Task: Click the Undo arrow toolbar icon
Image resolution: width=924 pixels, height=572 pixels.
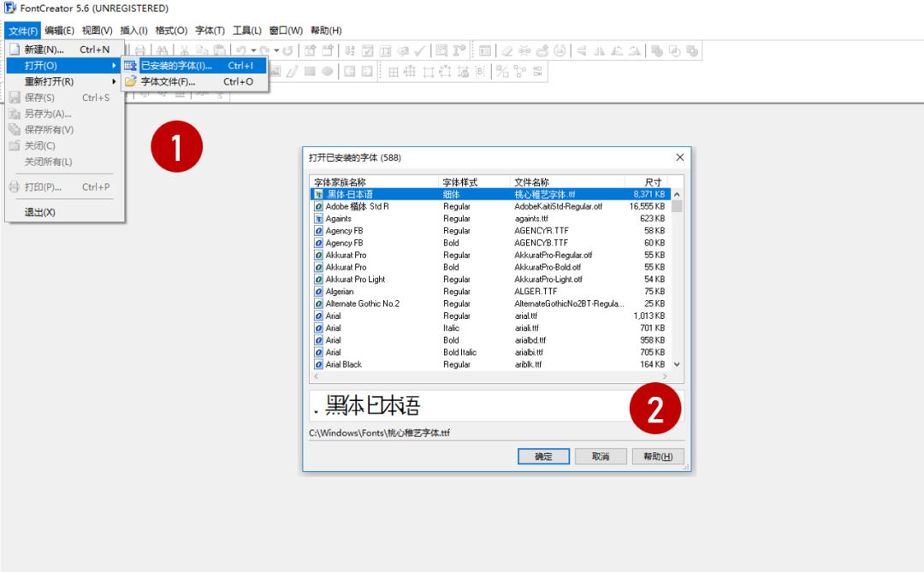Action: (x=241, y=50)
